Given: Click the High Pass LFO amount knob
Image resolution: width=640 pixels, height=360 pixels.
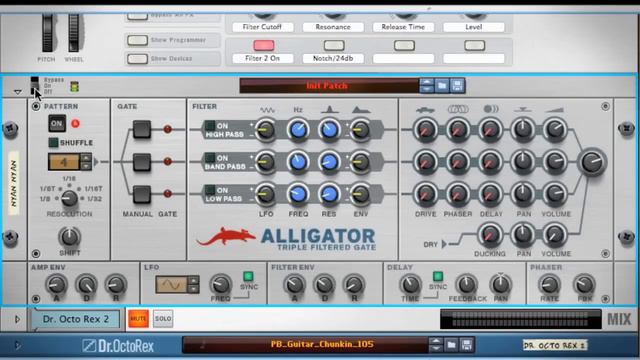Looking at the screenshot, I should click(266, 130).
